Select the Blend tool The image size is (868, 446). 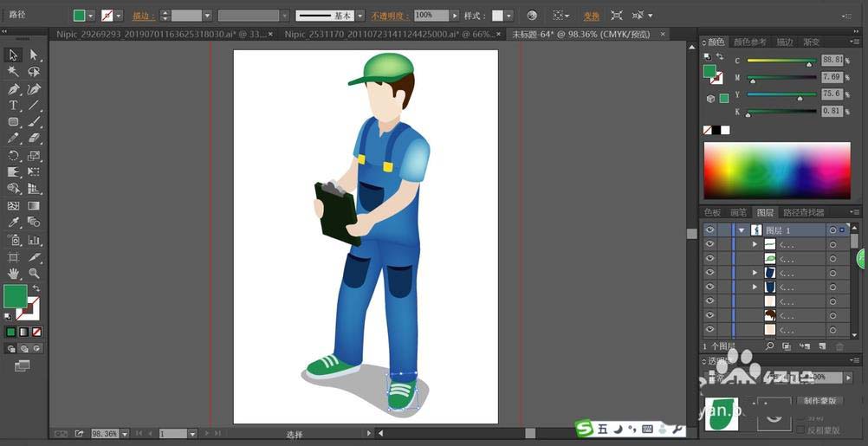point(34,222)
